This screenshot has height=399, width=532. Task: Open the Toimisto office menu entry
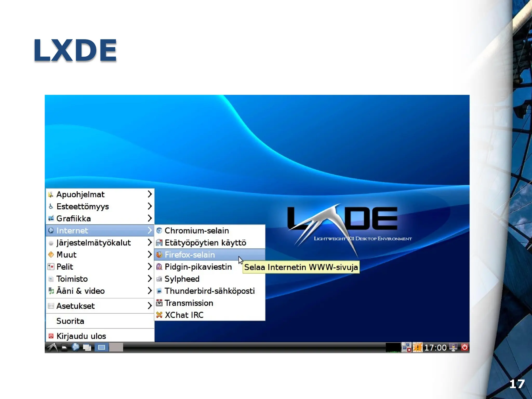(x=100, y=279)
